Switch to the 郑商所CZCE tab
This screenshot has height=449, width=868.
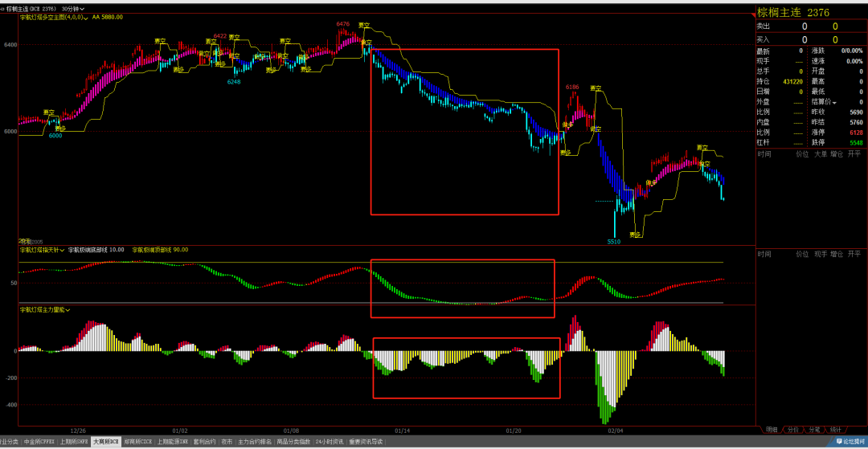point(138,442)
